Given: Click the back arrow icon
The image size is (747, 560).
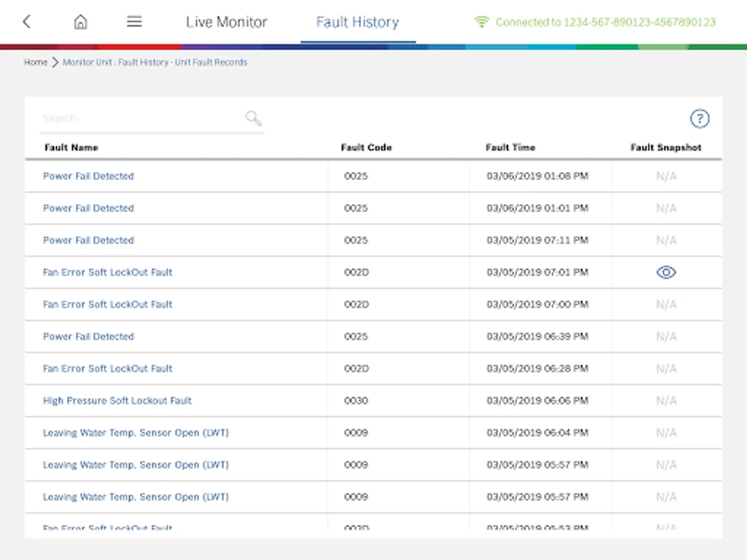Looking at the screenshot, I should coord(26,22).
